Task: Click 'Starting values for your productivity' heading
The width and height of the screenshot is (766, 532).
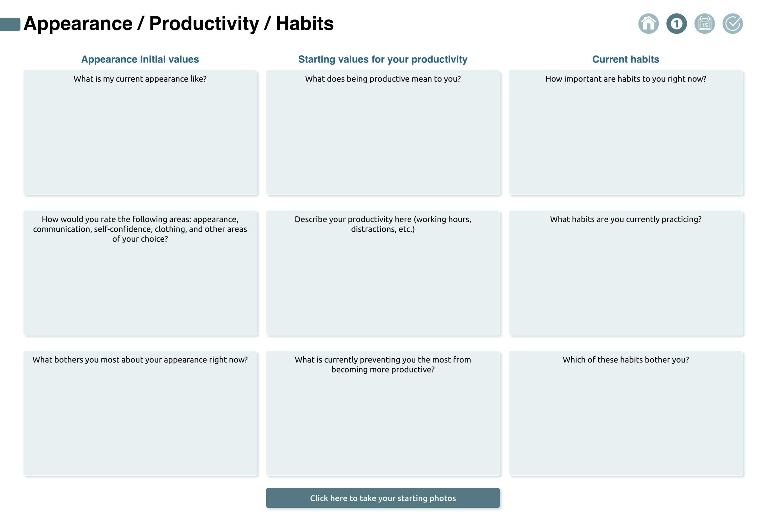Action: 383,59
